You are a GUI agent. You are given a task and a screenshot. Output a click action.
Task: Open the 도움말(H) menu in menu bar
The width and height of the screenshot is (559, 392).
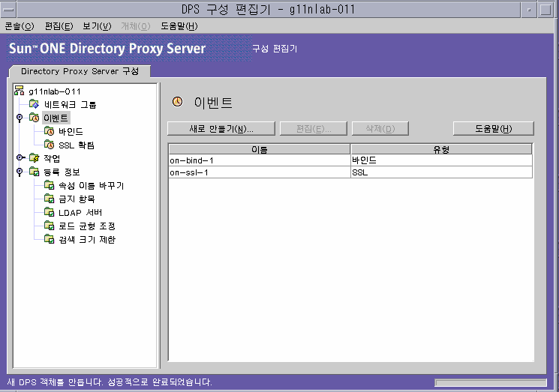(179, 26)
